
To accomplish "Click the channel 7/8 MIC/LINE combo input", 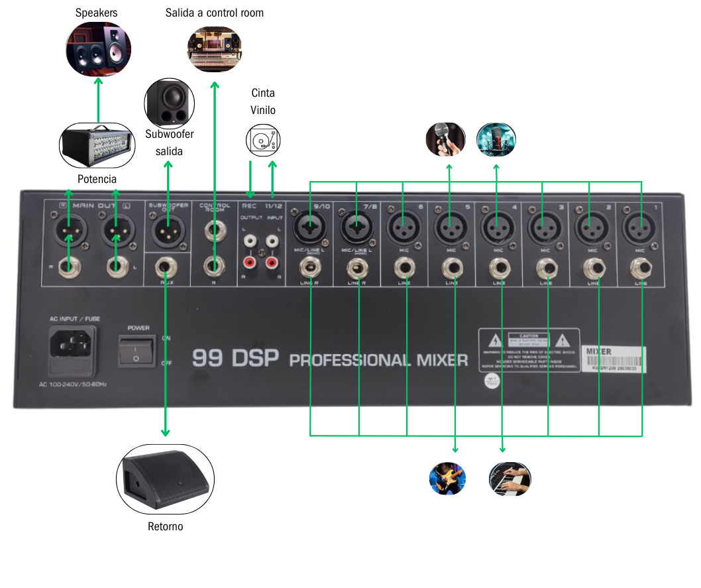I will pos(356,227).
